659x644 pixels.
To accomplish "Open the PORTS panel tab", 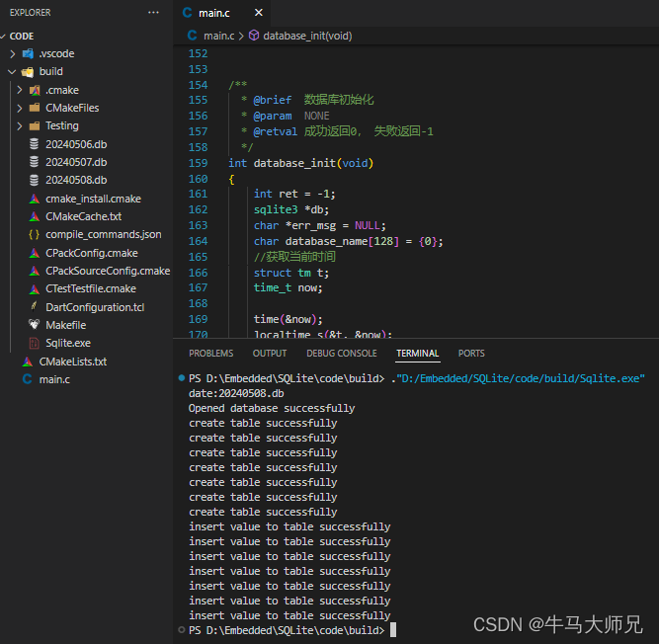I will click(x=471, y=354).
